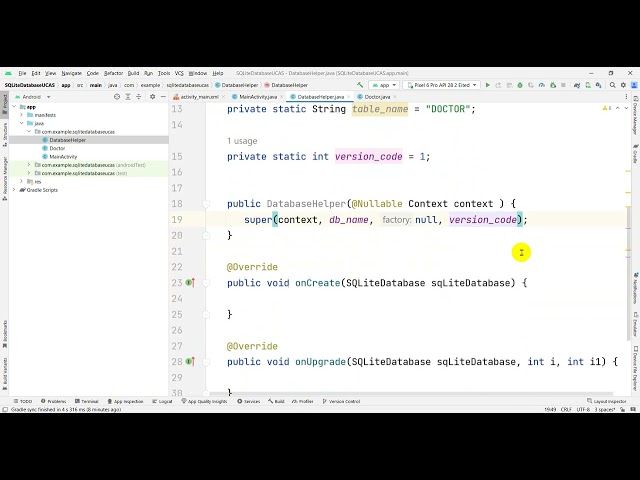
Task: Open the SDK Manager toolbar icon
Action: pos(598,85)
